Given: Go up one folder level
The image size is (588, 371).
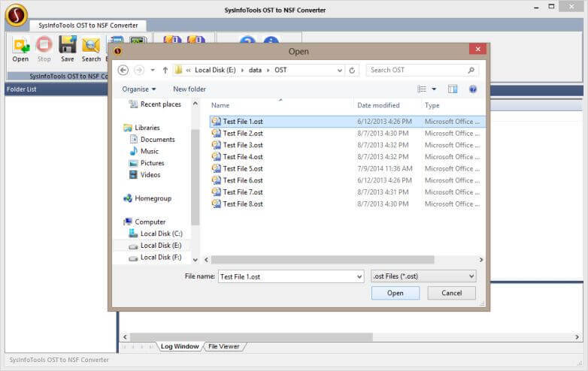Looking at the screenshot, I should click(165, 70).
